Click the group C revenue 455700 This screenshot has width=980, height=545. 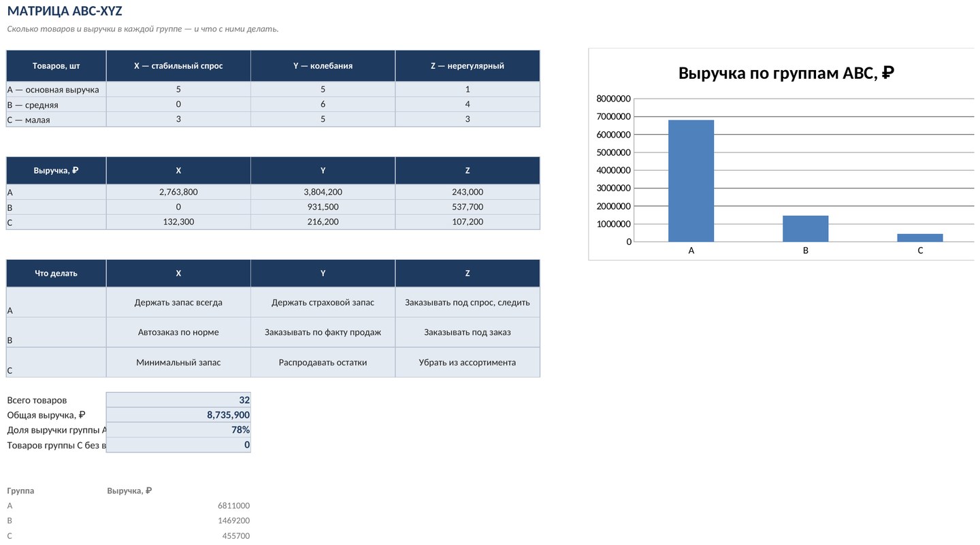point(235,535)
